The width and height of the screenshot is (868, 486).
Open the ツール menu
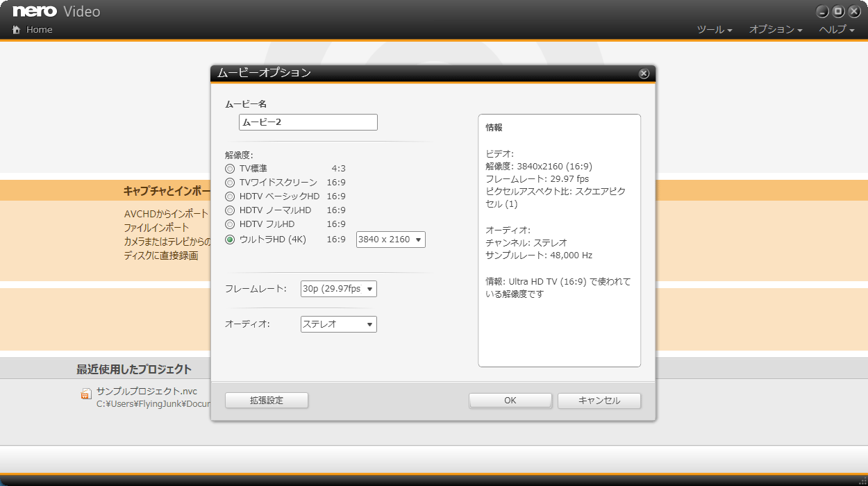pos(715,30)
